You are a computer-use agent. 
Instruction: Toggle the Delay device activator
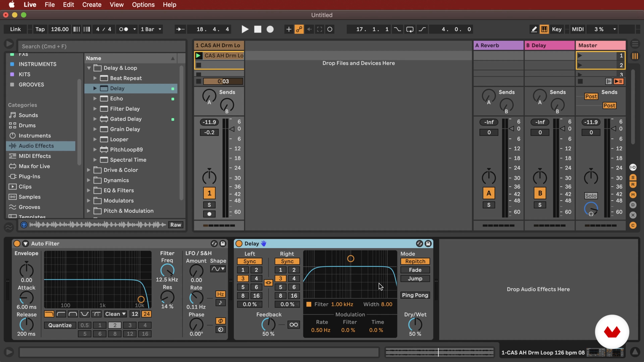point(239,244)
